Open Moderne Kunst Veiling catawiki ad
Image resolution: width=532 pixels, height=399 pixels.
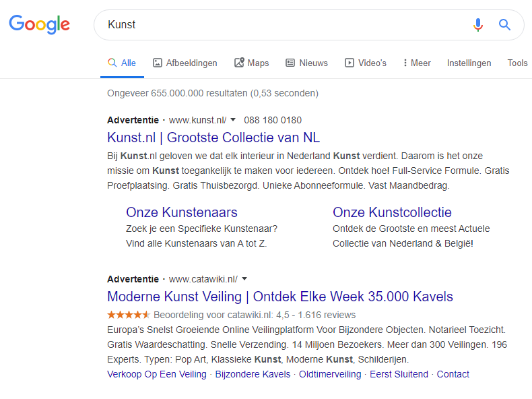pyautogui.click(x=280, y=297)
